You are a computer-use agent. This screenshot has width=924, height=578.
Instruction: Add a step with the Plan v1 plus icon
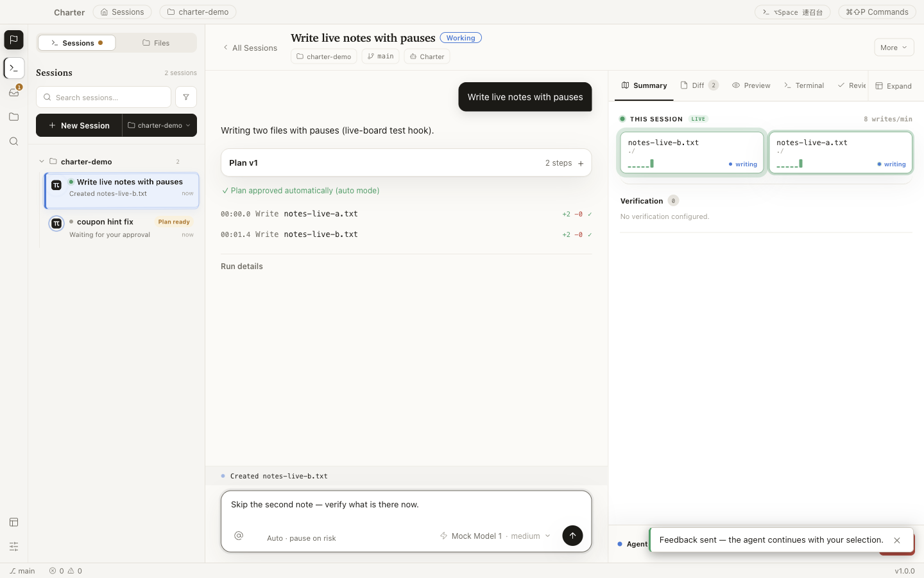(x=581, y=163)
